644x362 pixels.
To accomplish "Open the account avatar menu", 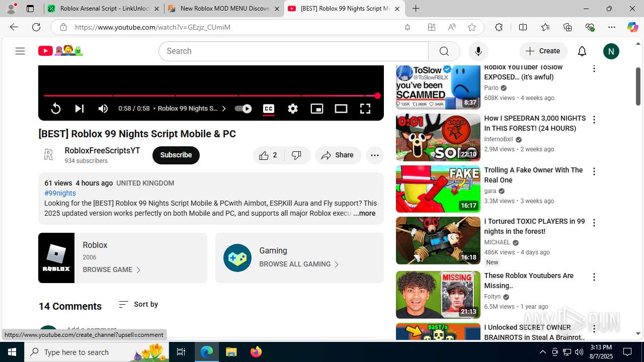I will [611, 51].
